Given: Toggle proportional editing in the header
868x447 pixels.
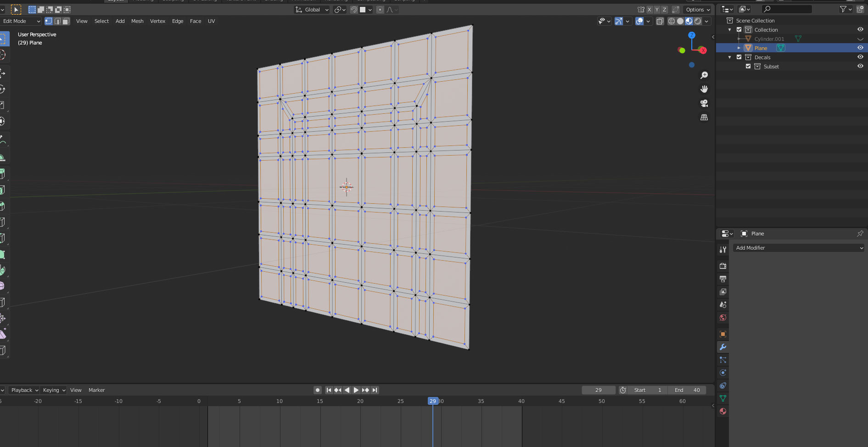Looking at the screenshot, I should [x=380, y=9].
